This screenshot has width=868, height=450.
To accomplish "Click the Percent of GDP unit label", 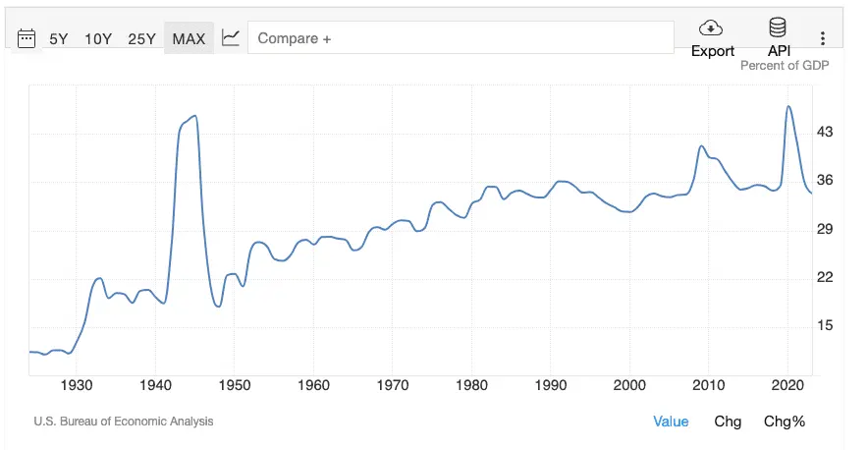I will pos(785,66).
